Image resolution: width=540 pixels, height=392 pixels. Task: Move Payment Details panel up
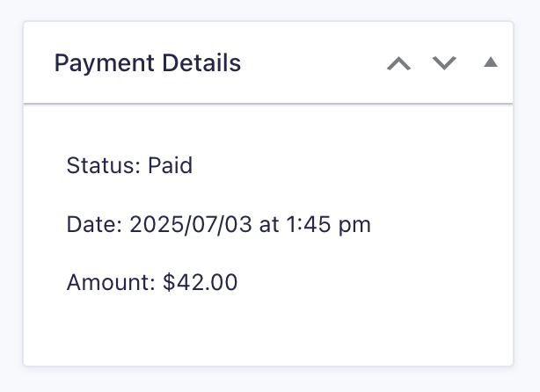[399, 63]
